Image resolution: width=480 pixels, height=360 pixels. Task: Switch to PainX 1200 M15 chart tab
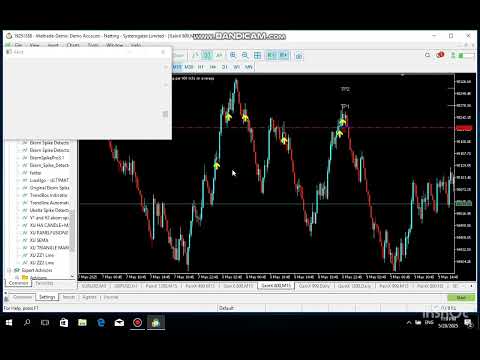pyautogui.click(x=161, y=286)
